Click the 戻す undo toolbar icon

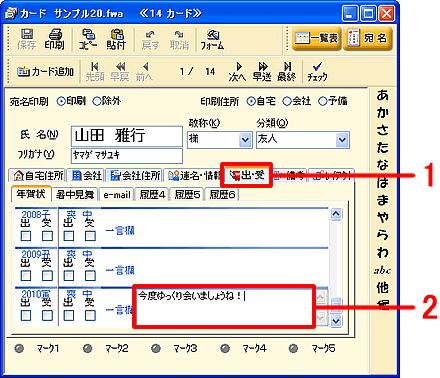150,40
